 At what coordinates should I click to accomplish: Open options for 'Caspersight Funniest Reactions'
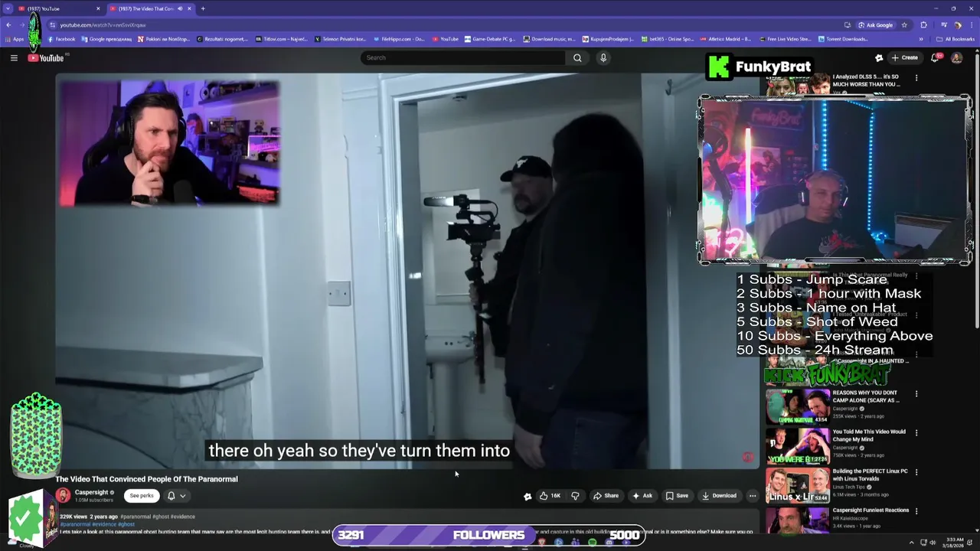click(x=916, y=511)
